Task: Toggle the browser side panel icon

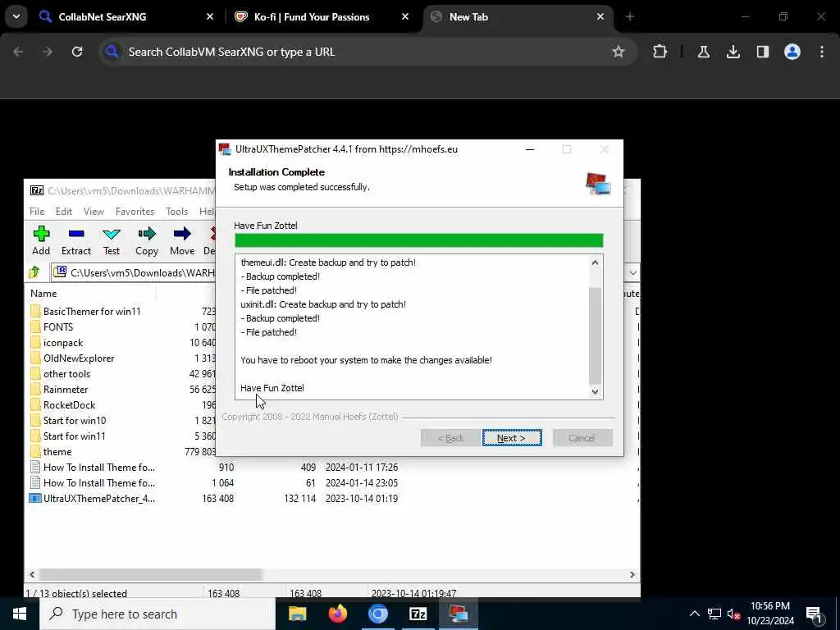Action: pos(762,52)
